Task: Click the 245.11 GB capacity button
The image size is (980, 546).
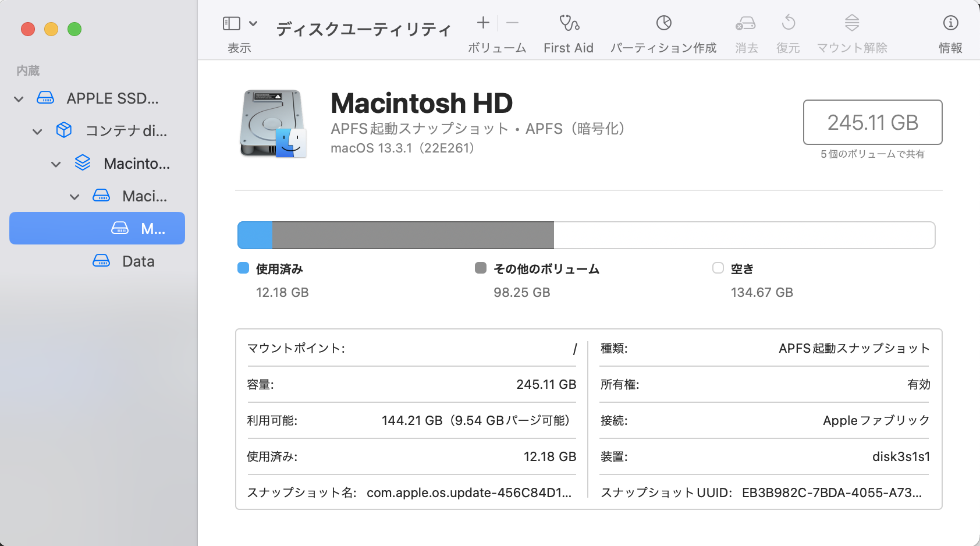Action: 872,123
